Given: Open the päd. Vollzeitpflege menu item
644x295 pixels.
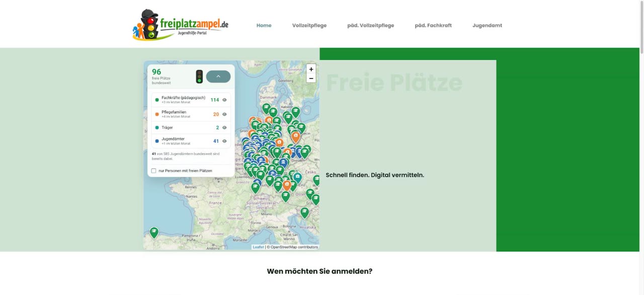Looking at the screenshot, I should pyautogui.click(x=371, y=25).
